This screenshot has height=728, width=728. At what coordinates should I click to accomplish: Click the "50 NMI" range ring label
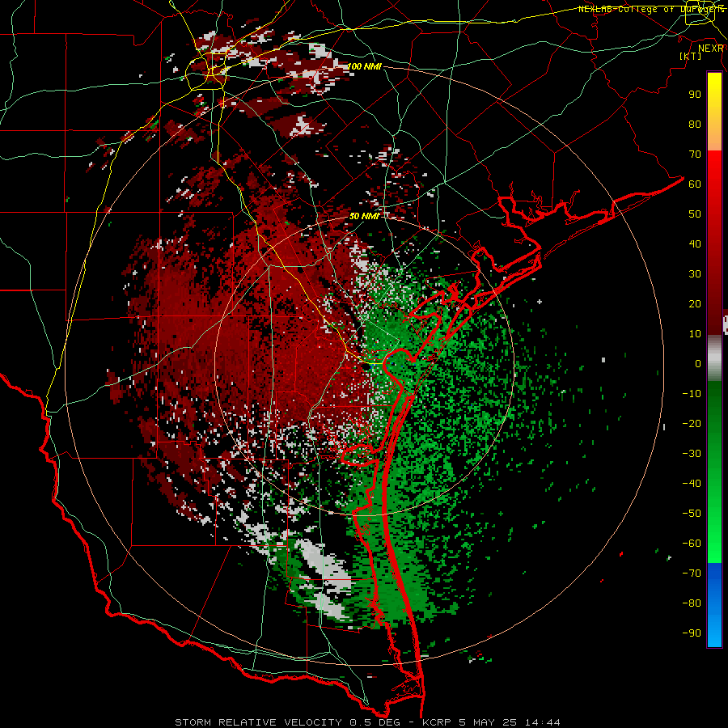[365, 216]
